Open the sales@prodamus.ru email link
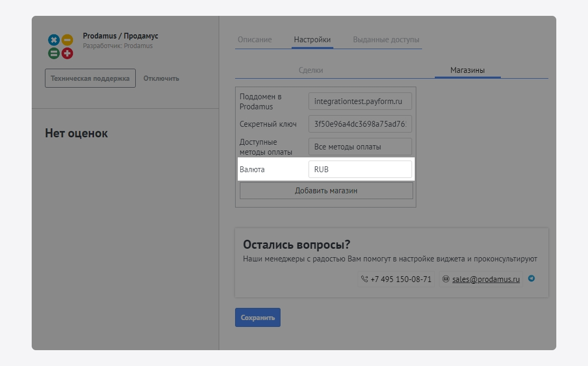The width and height of the screenshot is (588, 366). (486, 279)
